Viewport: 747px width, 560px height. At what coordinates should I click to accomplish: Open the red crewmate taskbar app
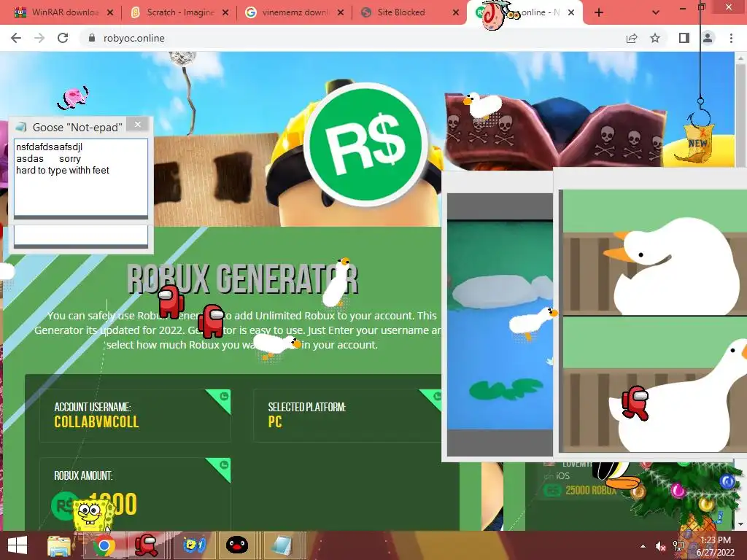click(146, 545)
